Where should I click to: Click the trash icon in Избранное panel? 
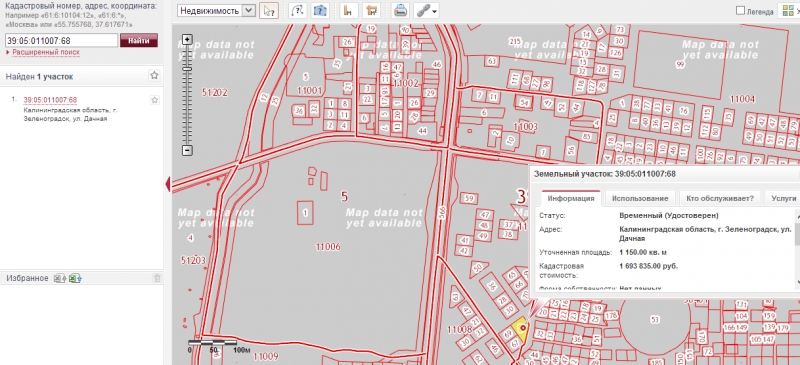click(157, 278)
